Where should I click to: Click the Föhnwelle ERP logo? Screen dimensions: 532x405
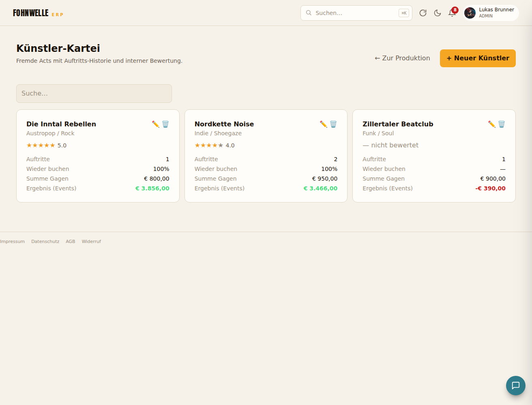click(38, 13)
